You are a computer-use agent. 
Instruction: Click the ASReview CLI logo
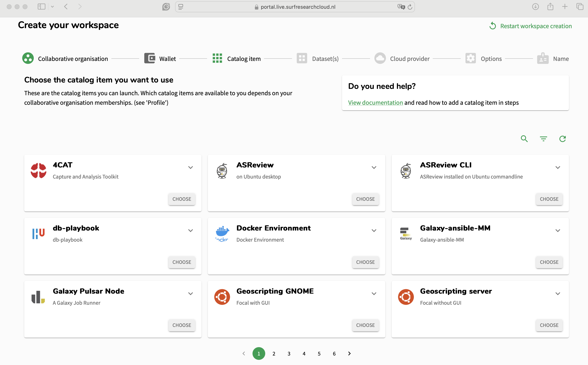tap(406, 171)
